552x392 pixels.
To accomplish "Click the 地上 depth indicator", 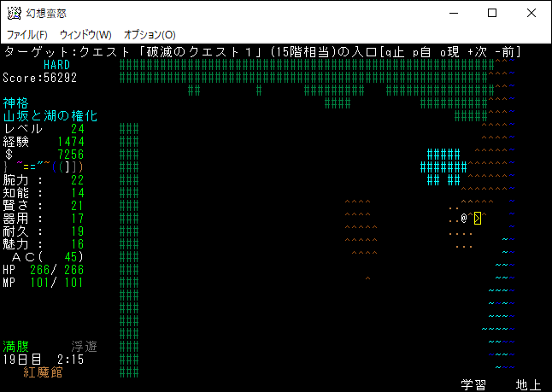I will tap(528, 384).
